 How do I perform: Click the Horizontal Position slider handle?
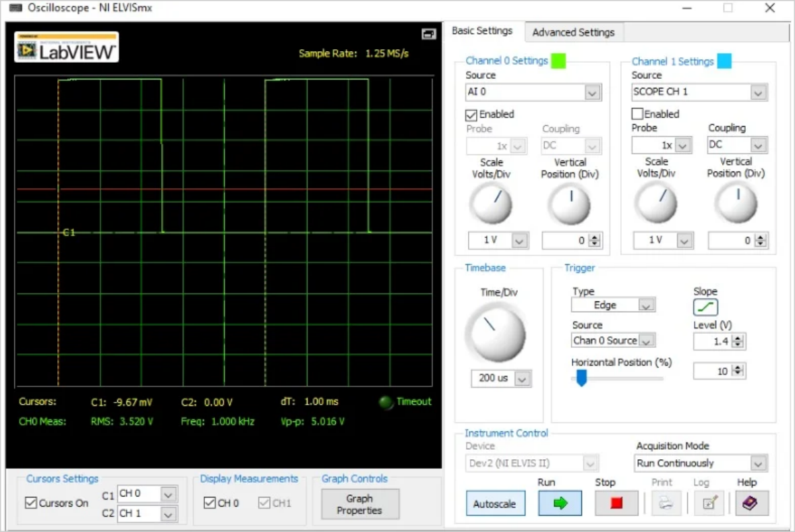coord(581,378)
